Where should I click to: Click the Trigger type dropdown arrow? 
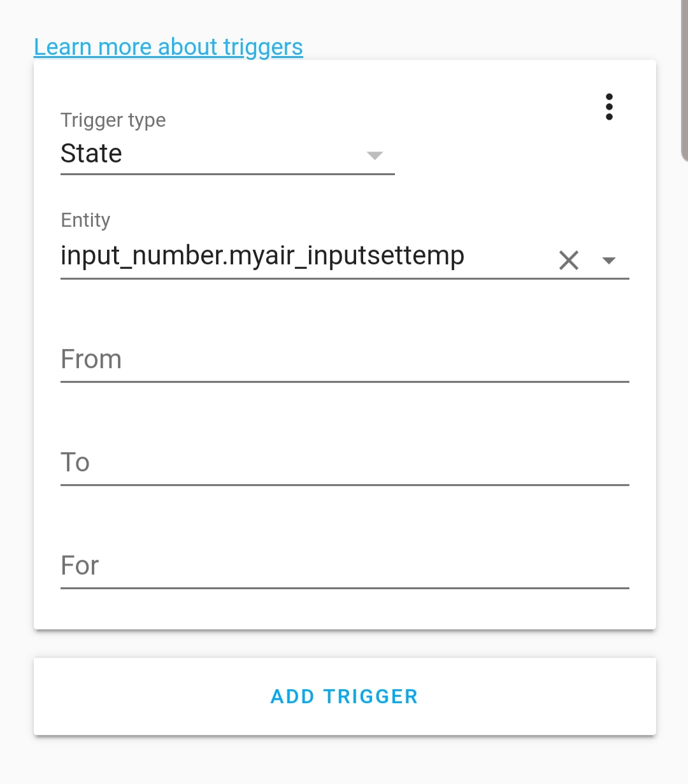375,156
